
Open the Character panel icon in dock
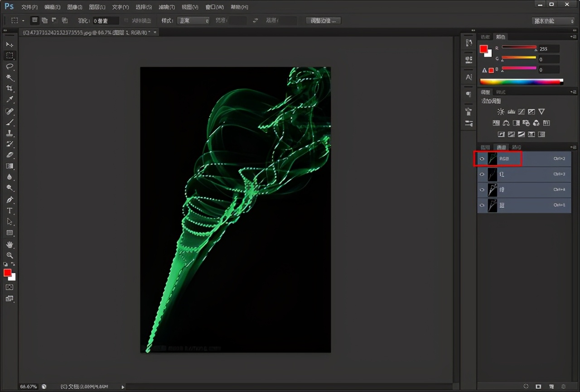469,77
